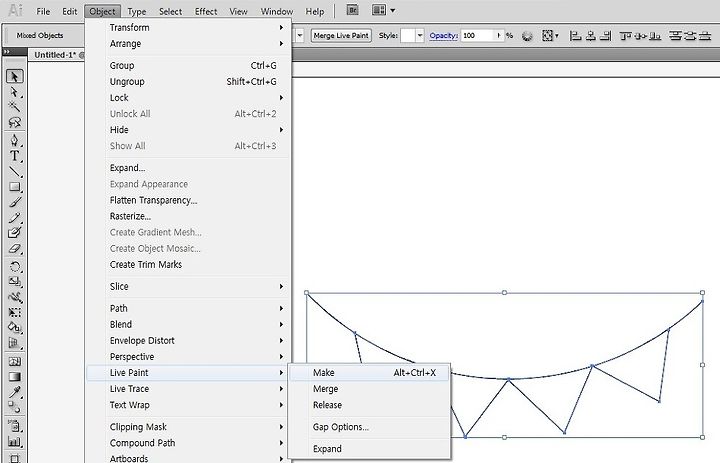Choose Group from the Object menu
The image size is (720, 463).
[x=189, y=66]
